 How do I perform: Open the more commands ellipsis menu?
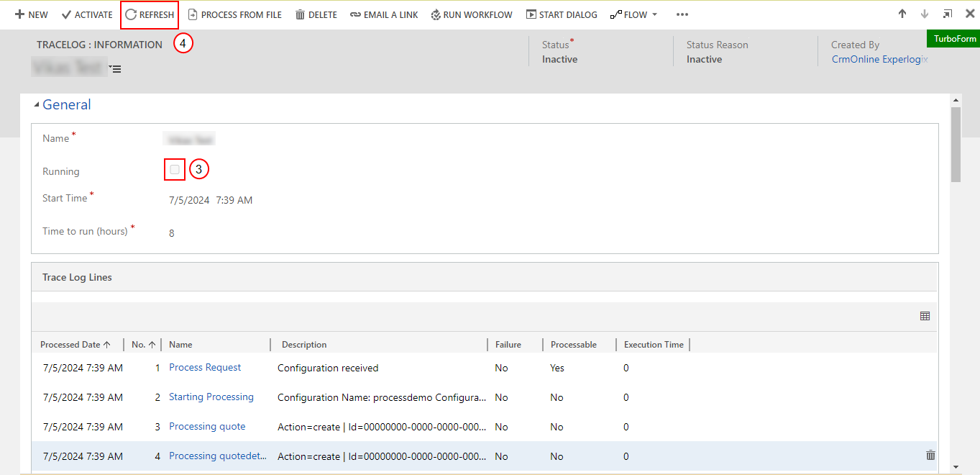click(682, 14)
